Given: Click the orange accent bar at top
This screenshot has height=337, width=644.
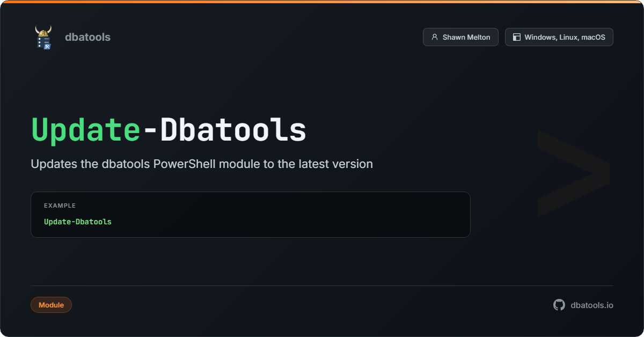Looking at the screenshot, I should [x=322, y=2].
